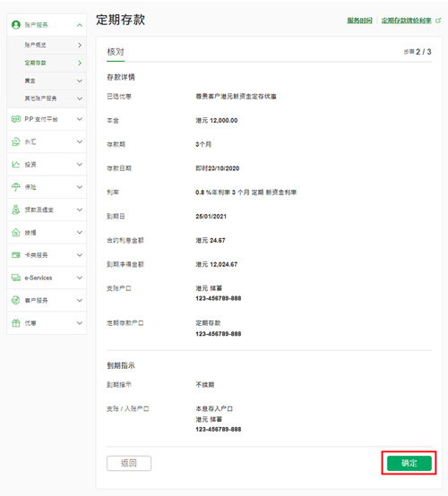Select the 客户服务 menu label

[x=36, y=300]
